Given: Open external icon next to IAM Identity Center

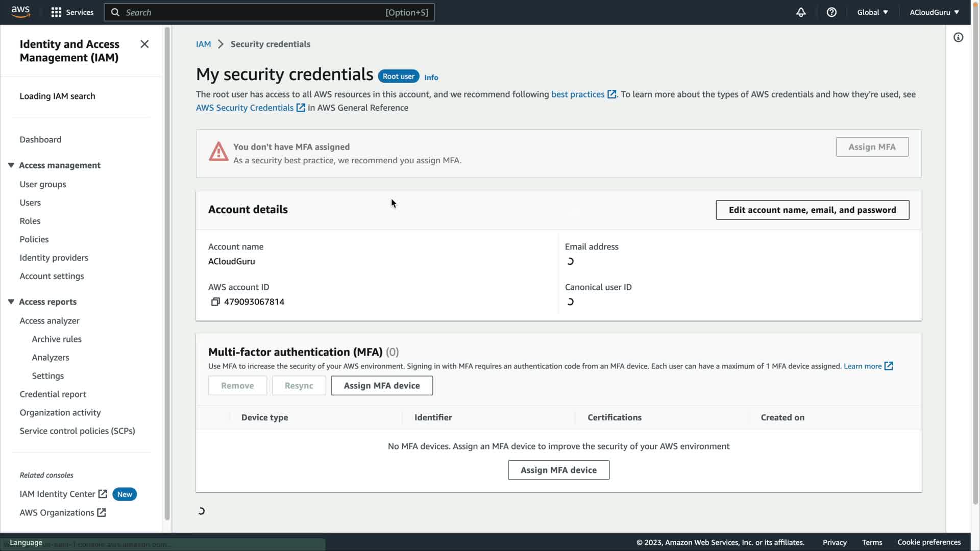Looking at the screenshot, I should pyautogui.click(x=103, y=494).
